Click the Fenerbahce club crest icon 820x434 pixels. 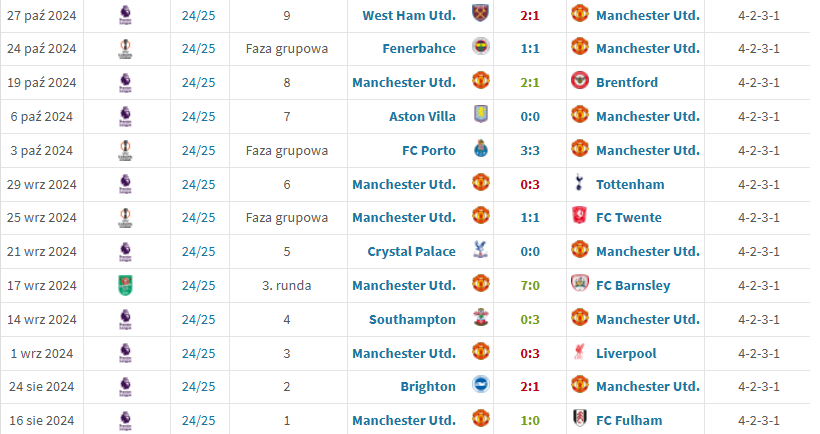pos(481,47)
